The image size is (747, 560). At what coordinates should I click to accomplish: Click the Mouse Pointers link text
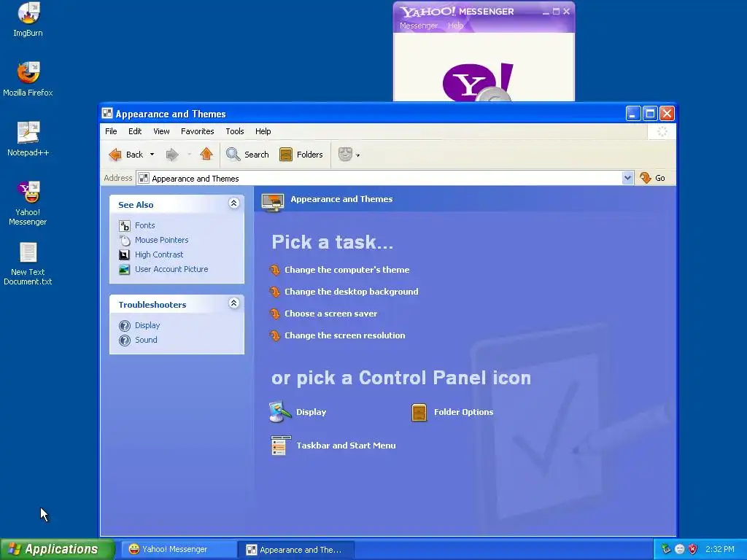pyautogui.click(x=161, y=241)
